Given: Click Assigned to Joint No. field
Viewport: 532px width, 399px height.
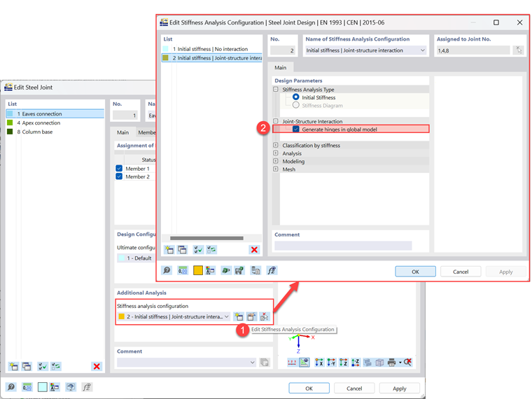Looking at the screenshot, I should (x=473, y=50).
